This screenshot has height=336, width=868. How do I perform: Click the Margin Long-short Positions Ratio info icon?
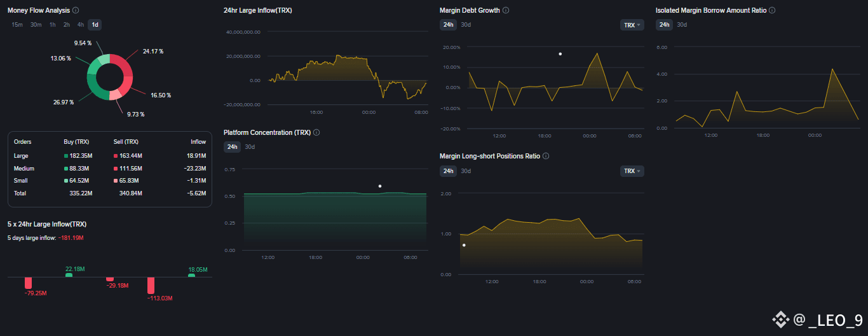[x=546, y=156]
